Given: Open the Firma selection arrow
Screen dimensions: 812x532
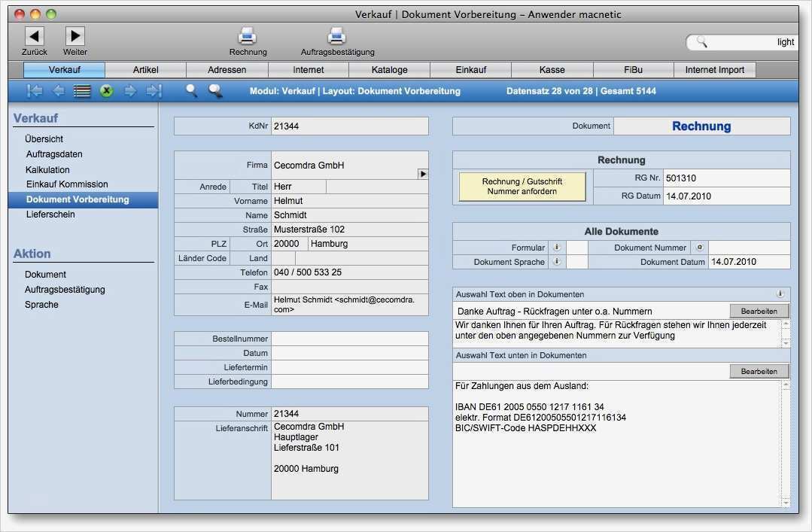Looking at the screenshot, I should (x=423, y=173).
